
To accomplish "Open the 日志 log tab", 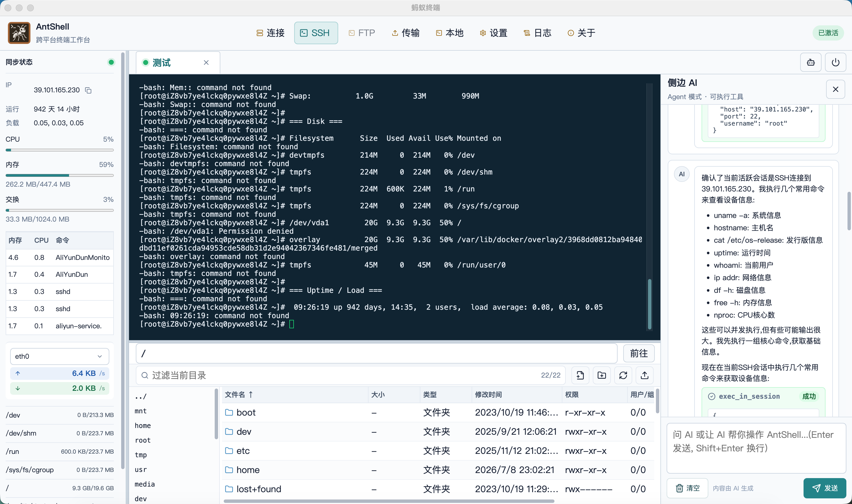I will [x=538, y=33].
